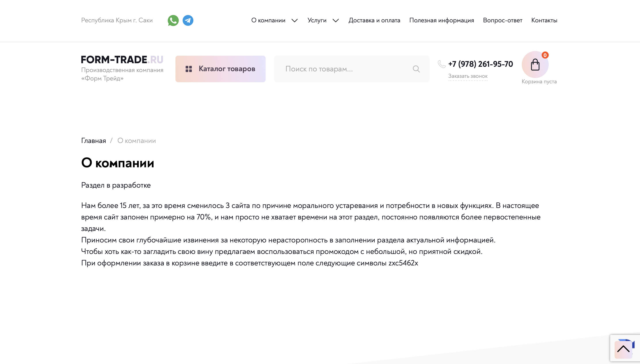This screenshot has height=364, width=640.
Task: Expand the Услуги dropdown chevron
Action: [336, 21]
